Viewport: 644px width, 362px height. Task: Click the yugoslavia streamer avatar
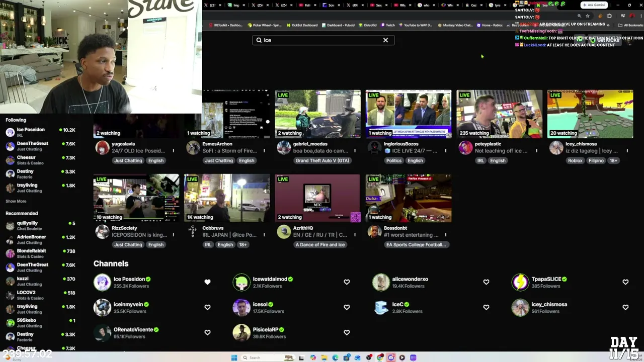[x=102, y=147]
